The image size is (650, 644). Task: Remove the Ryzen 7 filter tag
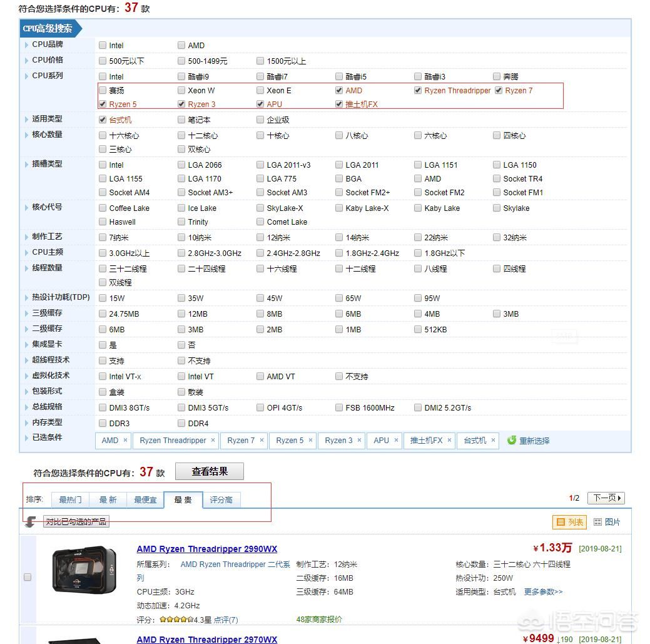click(262, 440)
